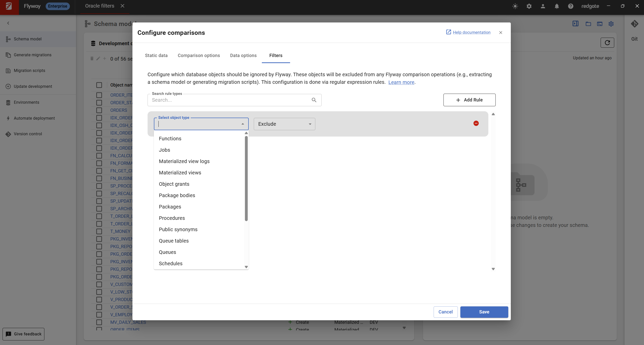Switch to Static data tab

(x=156, y=56)
